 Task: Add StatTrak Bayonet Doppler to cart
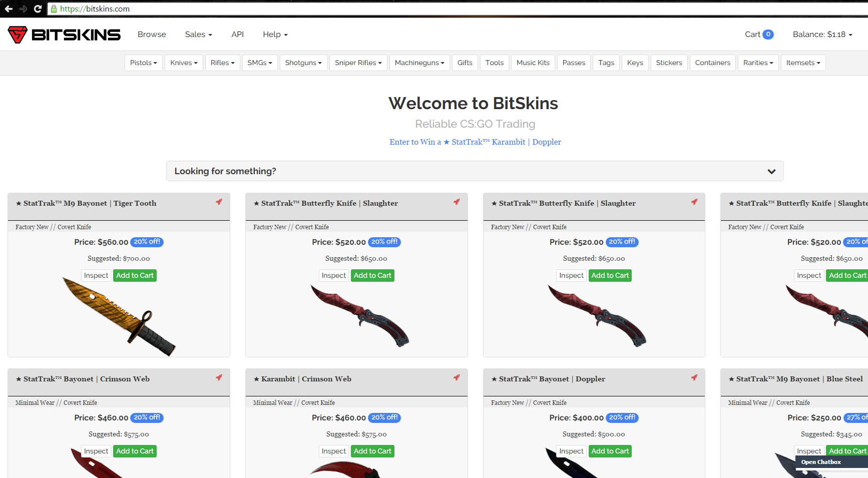pos(610,451)
